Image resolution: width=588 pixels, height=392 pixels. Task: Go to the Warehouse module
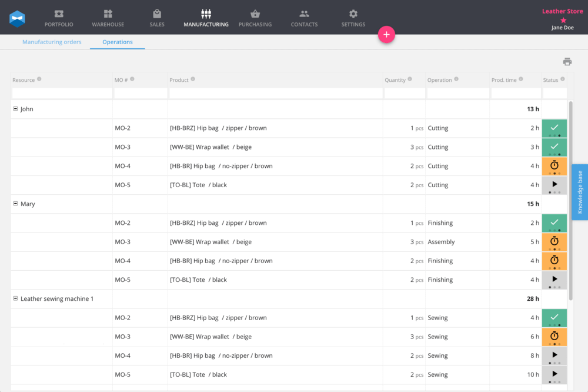[x=108, y=14]
